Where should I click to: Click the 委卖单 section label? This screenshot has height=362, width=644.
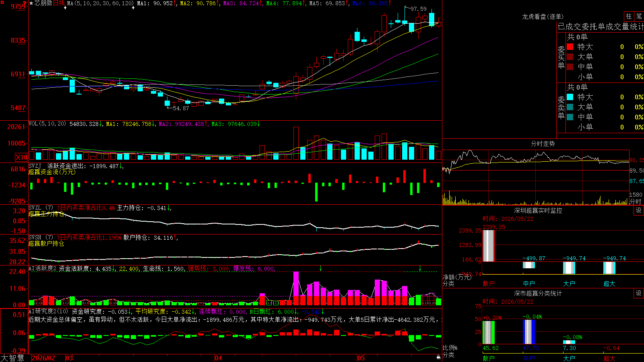pyautogui.click(x=561, y=107)
